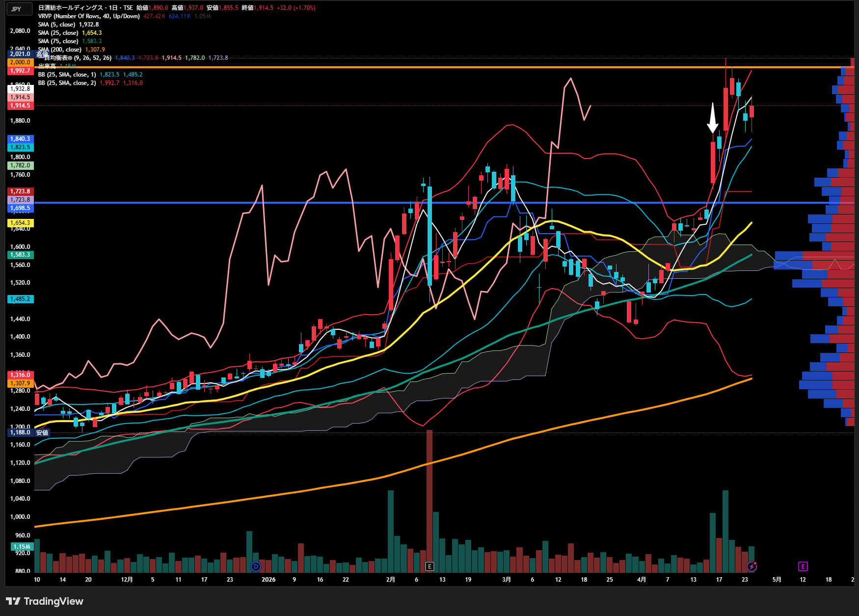859x616 pixels.
Task: Select the SMA (75, close) legend entry
Action: [58, 41]
